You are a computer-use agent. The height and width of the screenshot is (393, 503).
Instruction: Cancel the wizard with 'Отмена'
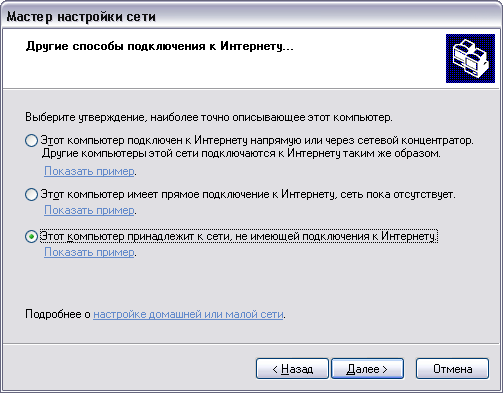tap(452, 369)
